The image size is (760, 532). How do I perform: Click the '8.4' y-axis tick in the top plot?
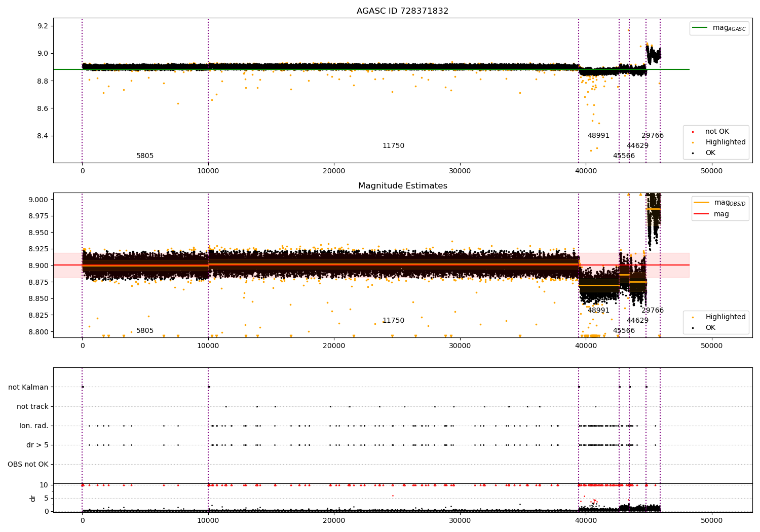click(43, 136)
